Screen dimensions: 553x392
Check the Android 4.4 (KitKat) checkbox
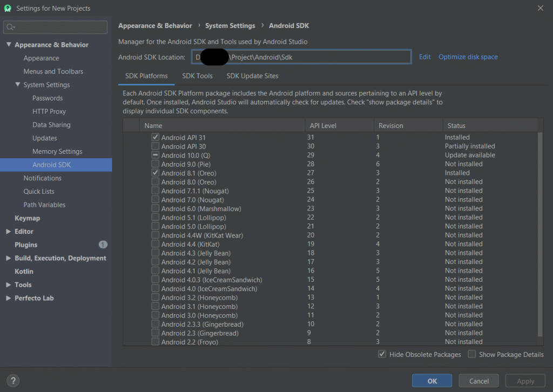click(x=155, y=244)
